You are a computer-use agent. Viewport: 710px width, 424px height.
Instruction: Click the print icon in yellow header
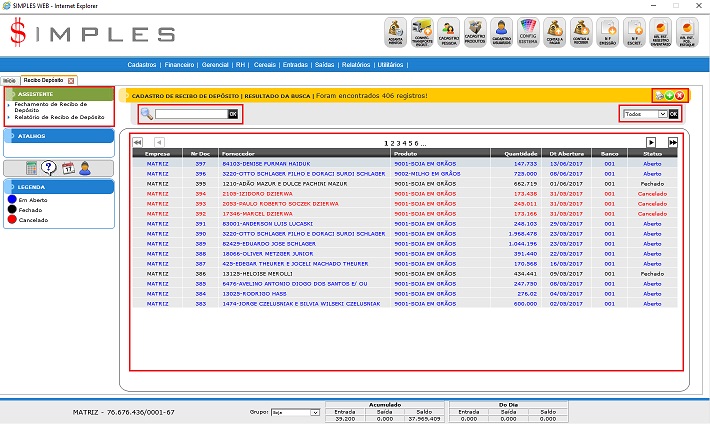[659, 95]
